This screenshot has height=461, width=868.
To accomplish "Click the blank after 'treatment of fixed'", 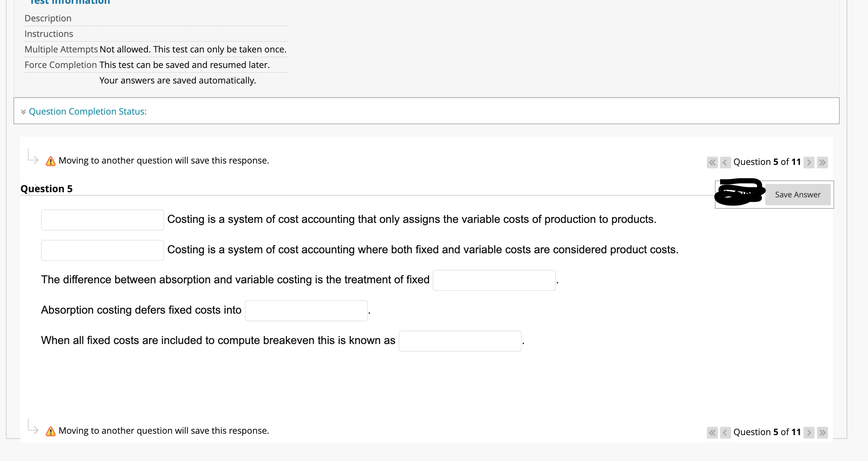I will [494, 280].
